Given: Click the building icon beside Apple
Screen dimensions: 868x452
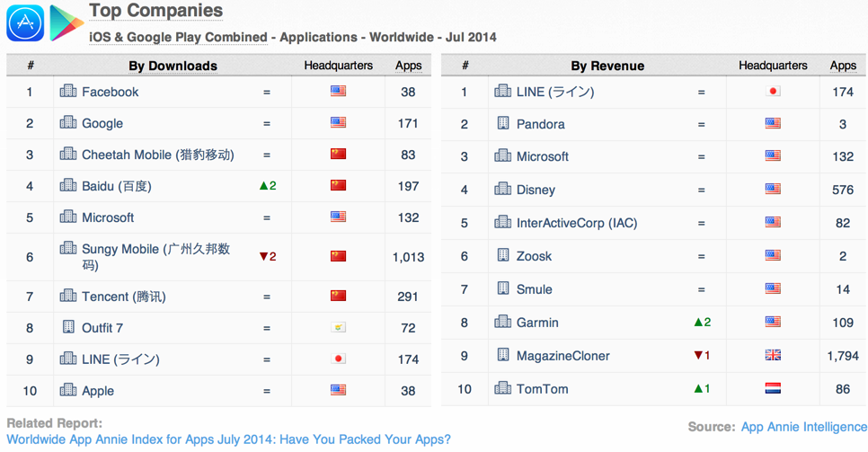Looking at the screenshot, I should (68, 389).
